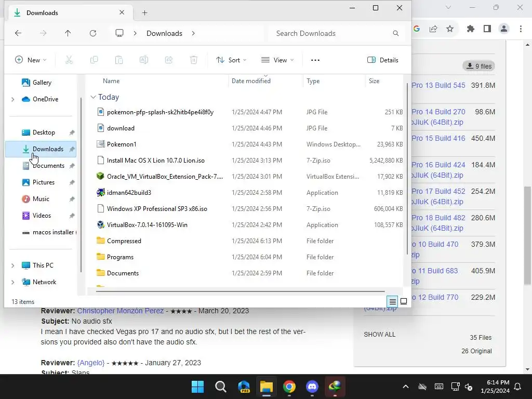532x399 pixels.
Task: Switch to details list view
Action: 393,301
